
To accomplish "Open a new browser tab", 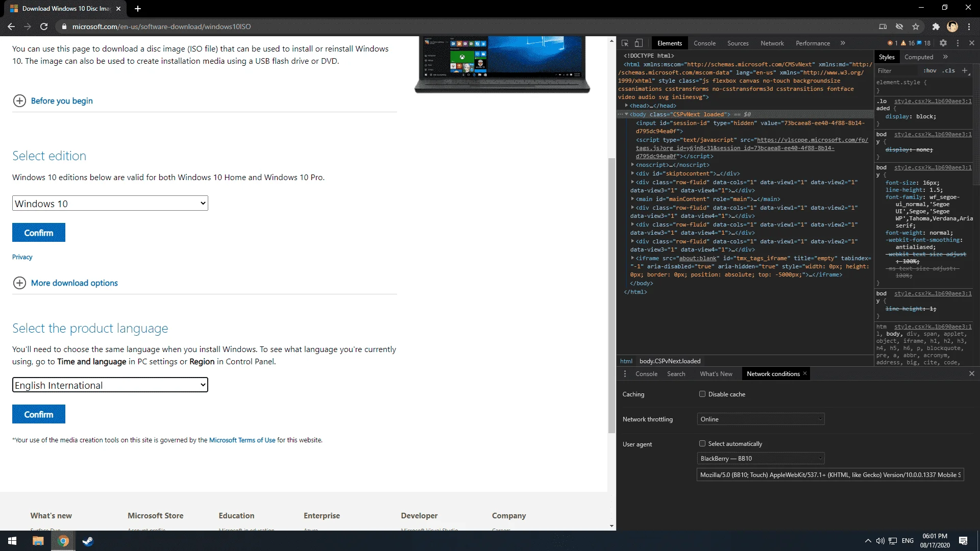I will (138, 9).
